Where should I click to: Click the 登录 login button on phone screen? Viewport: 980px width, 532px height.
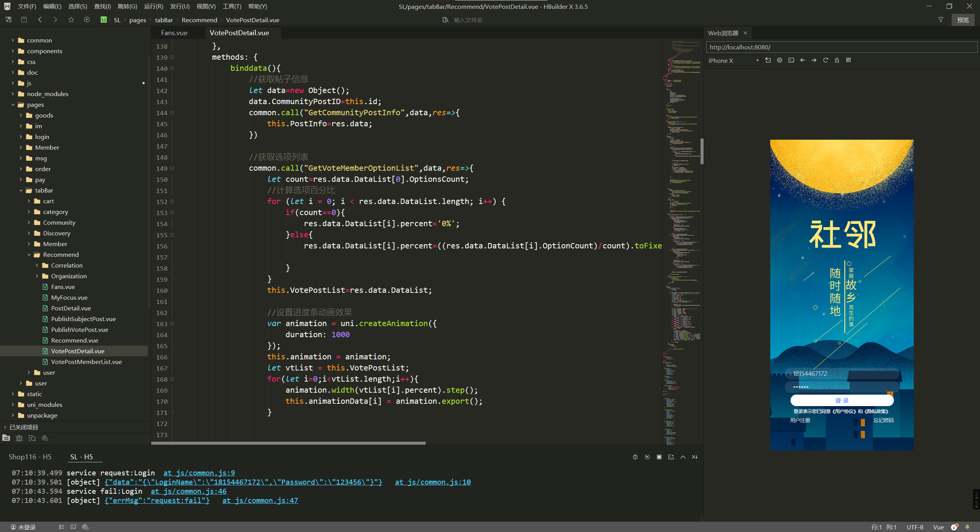pyautogui.click(x=841, y=400)
